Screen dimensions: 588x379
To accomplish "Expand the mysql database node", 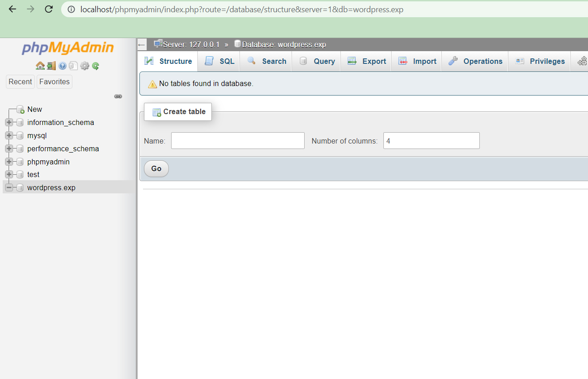I will coord(9,136).
